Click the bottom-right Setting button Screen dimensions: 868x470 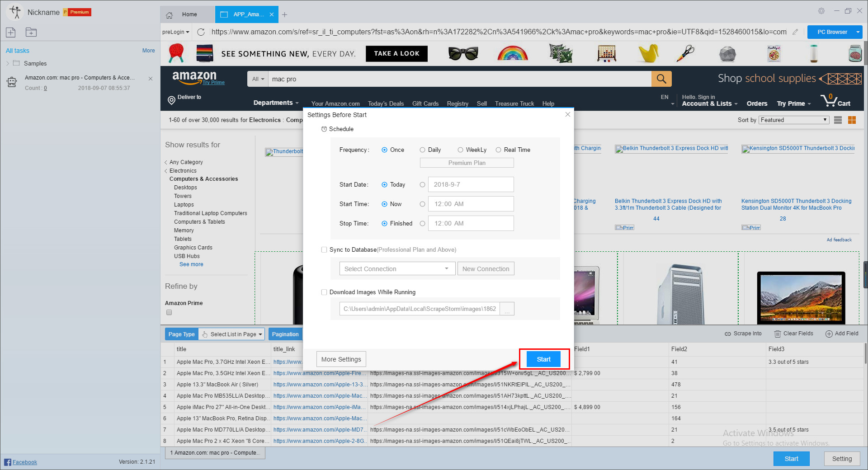pyautogui.click(x=842, y=459)
